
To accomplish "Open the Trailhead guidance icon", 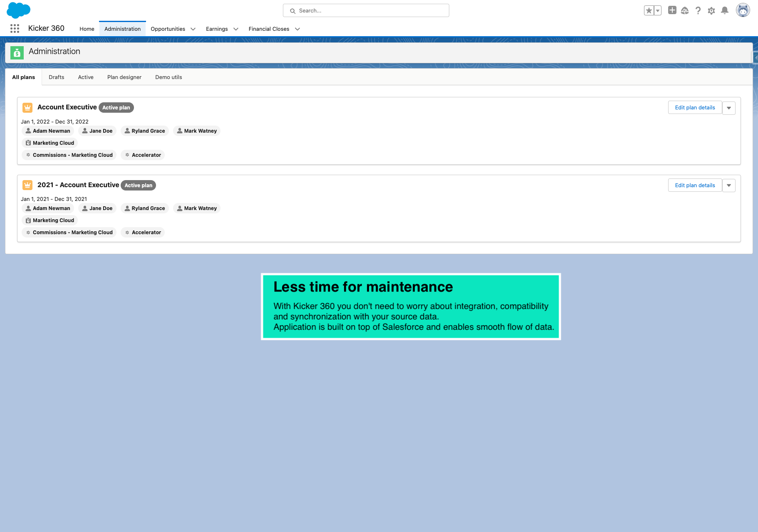I will coord(685,10).
